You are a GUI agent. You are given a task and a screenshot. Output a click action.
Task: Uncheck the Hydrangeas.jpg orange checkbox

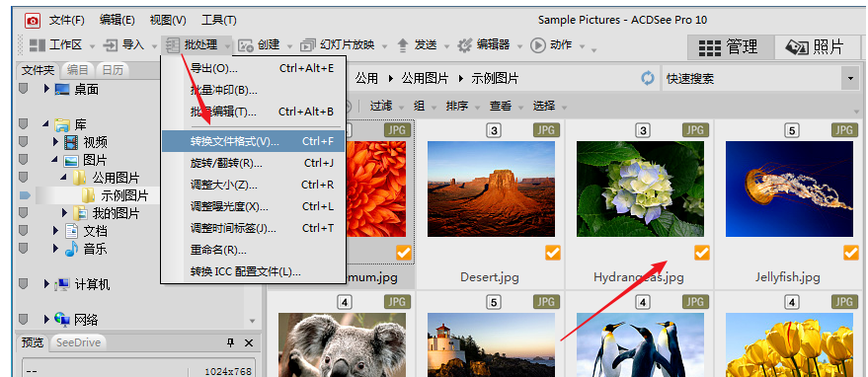click(702, 253)
